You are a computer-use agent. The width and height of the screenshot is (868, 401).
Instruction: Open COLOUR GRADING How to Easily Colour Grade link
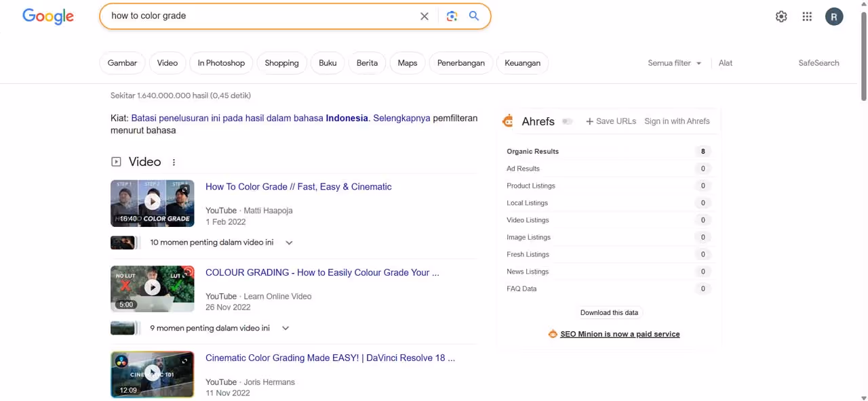coord(322,272)
